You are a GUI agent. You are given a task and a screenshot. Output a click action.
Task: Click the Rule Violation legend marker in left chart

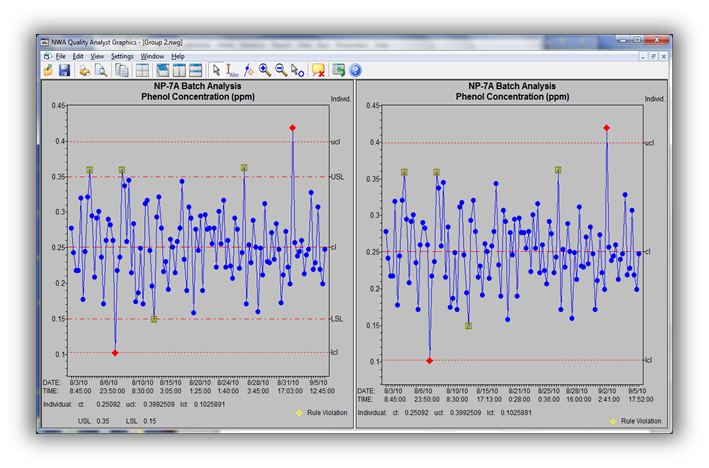[x=297, y=411]
